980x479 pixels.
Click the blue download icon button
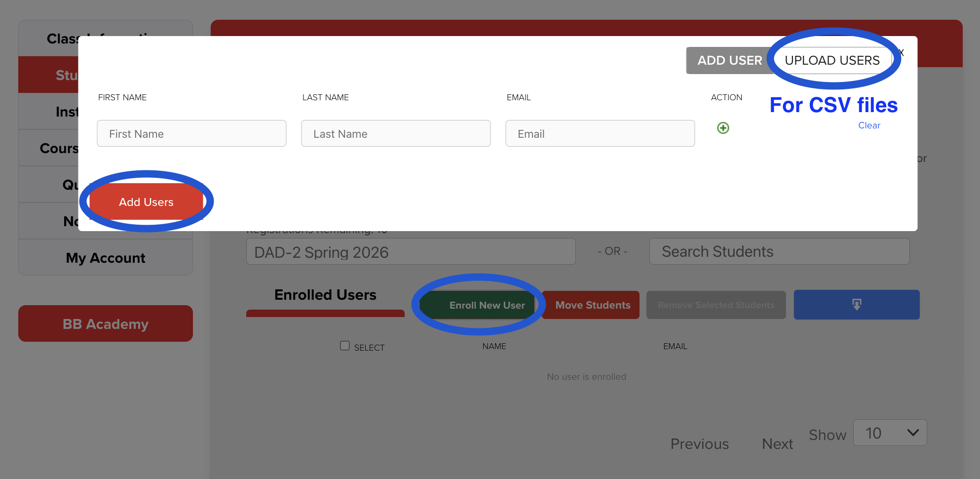[857, 305]
